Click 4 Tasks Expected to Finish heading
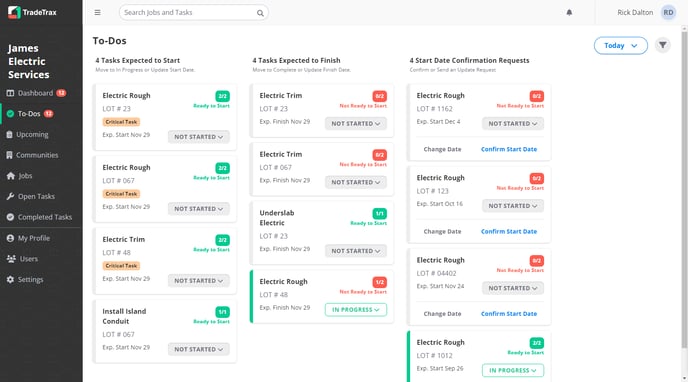Screen dimensions: 688x382 click(296, 61)
